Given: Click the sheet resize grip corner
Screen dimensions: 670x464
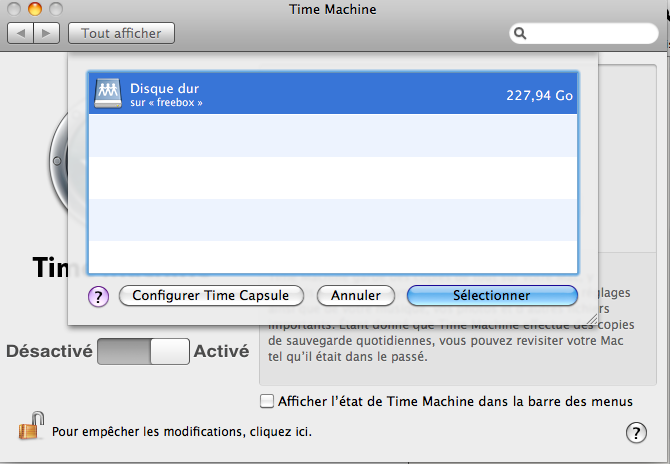Looking at the screenshot, I should coord(590,319).
